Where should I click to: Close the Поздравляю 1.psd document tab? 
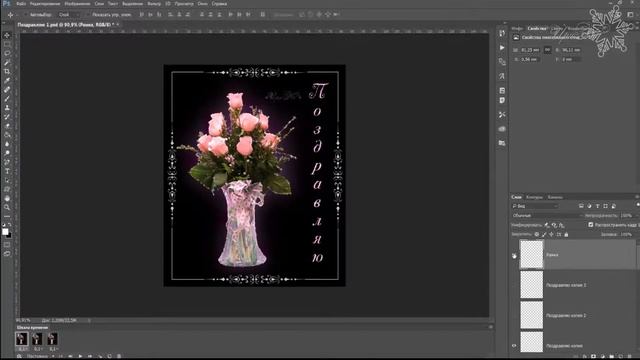tap(118, 25)
